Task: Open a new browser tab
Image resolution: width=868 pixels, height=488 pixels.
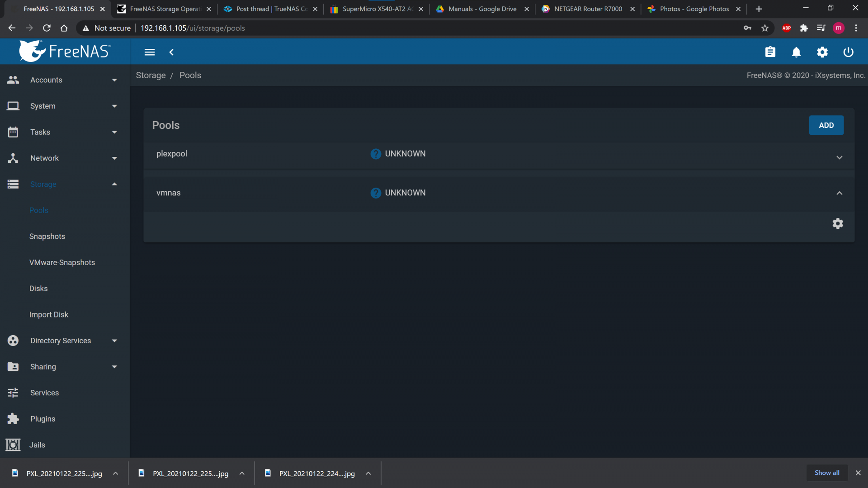Action: [x=759, y=9]
